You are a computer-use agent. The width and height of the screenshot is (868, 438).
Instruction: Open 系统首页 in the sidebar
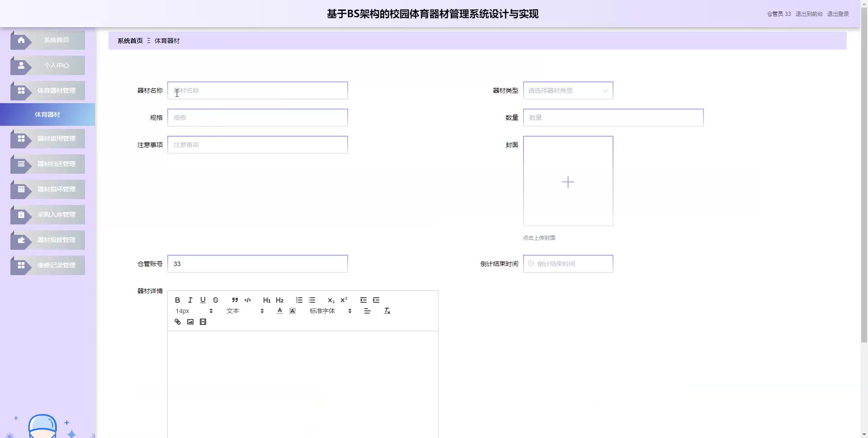point(47,40)
